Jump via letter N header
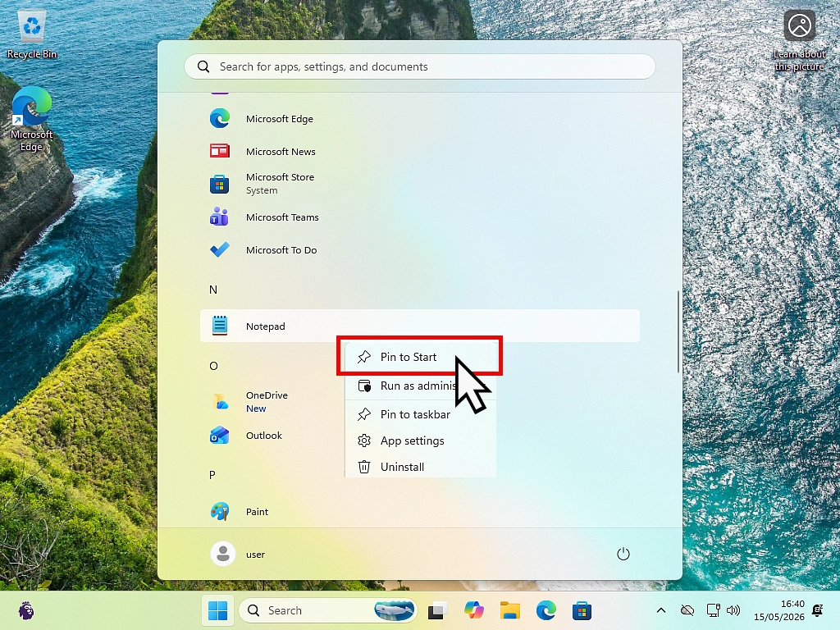 (213, 290)
